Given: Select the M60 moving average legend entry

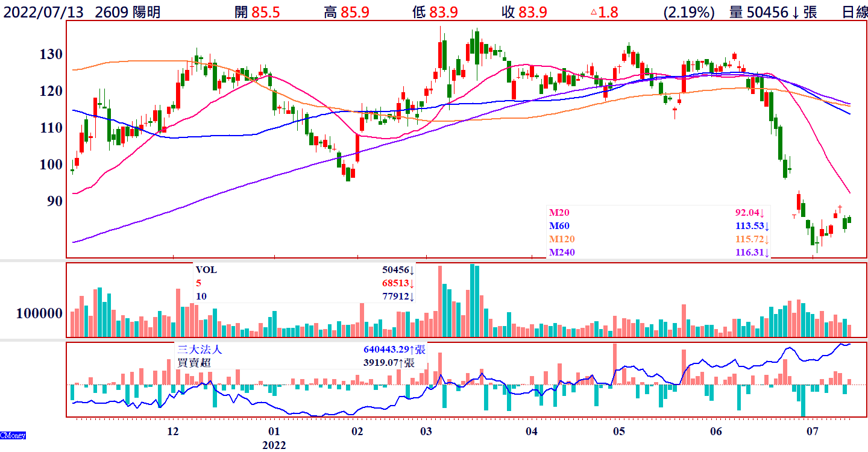Looking at the screenshot, I should point(559,226).
